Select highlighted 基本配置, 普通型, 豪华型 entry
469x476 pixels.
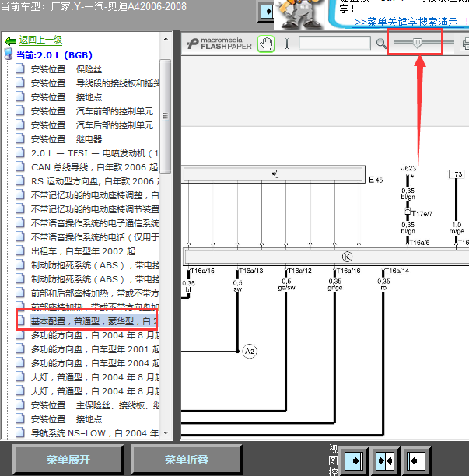click(x=94, y=321)
